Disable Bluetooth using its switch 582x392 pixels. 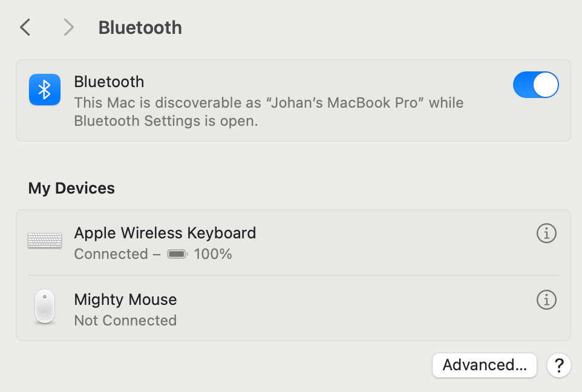tap(535, 85)
